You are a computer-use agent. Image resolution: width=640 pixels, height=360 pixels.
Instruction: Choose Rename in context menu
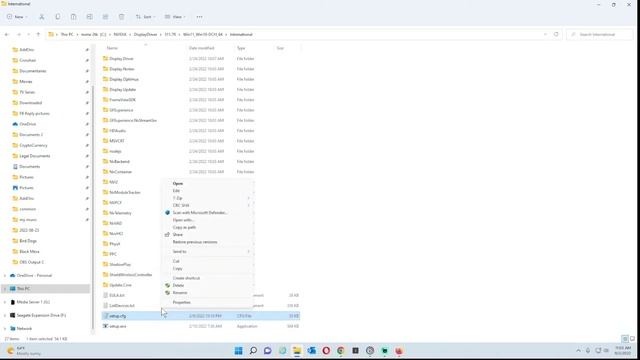[x=208, y=293]
